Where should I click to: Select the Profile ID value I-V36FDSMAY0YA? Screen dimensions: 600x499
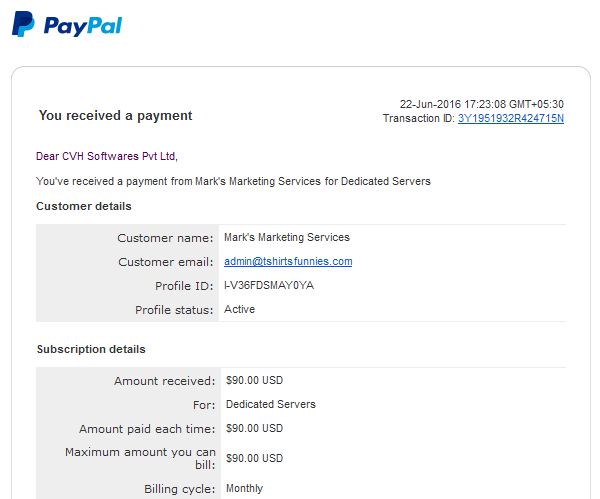tap(269, 285)
